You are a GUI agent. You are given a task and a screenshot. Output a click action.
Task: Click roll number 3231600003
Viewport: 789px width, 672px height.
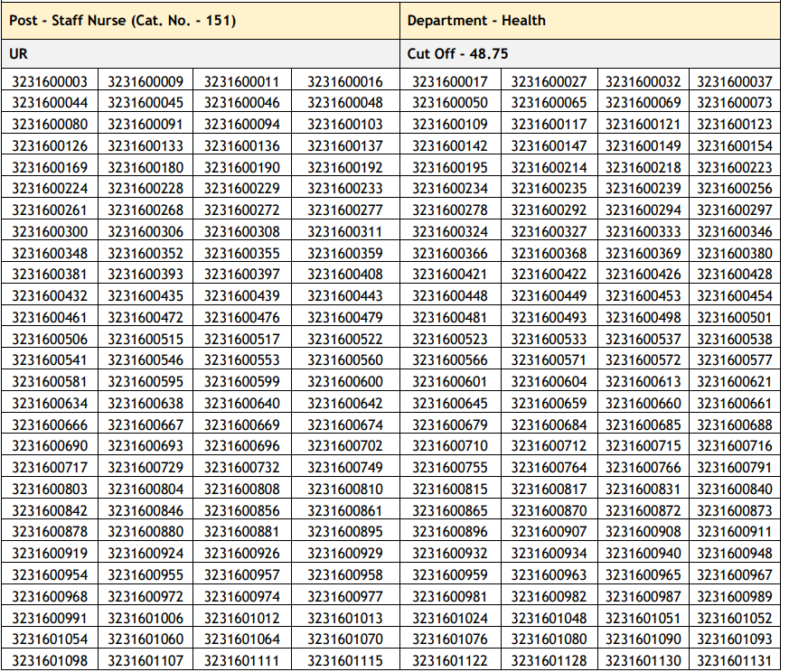click(x=50, y=82)
